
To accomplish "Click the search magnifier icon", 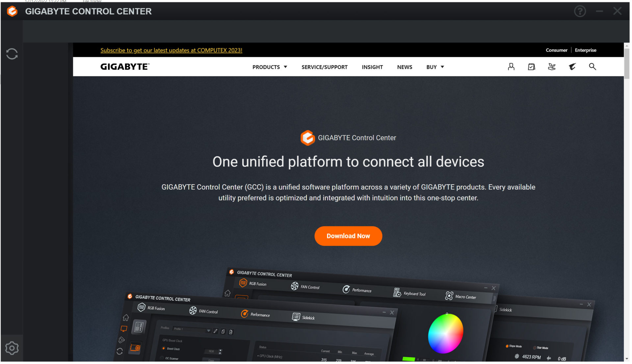I will click(x=592, y=67).
